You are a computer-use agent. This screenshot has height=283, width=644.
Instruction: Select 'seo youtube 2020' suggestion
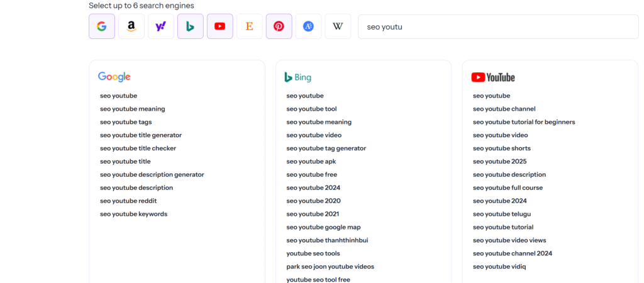313,201
